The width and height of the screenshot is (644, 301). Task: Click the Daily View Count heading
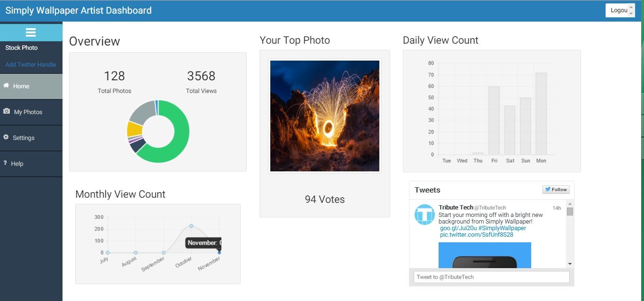click(440, 40)
